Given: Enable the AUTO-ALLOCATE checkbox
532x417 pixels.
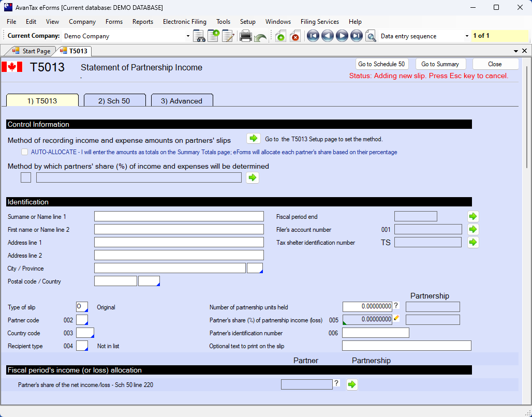Looking at the screenshot, I should (24, 152).
